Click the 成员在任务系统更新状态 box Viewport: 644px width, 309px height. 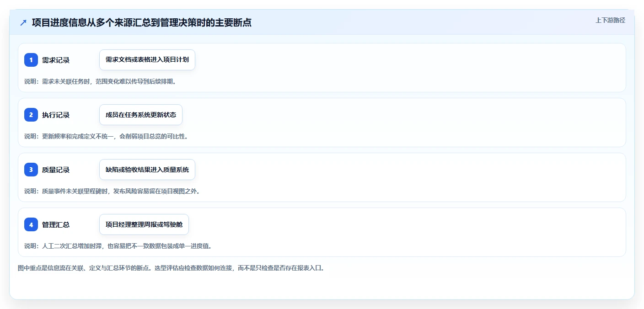pos(141,115)
